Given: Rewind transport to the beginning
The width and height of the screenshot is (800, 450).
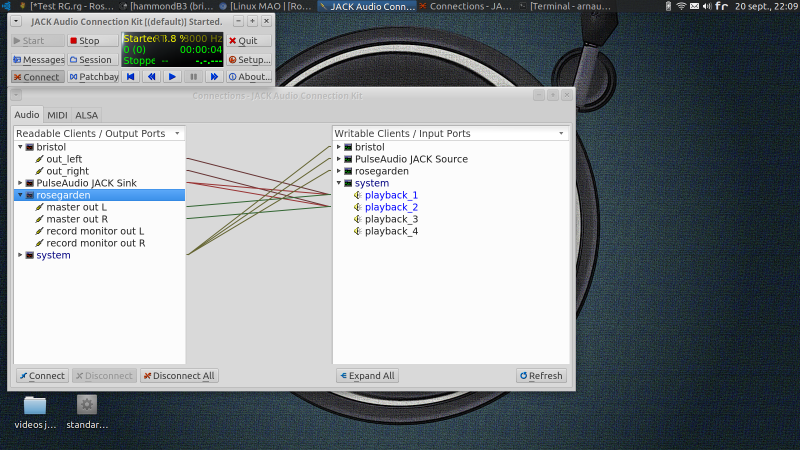Looking at the screenshot, I should [131, 76].
